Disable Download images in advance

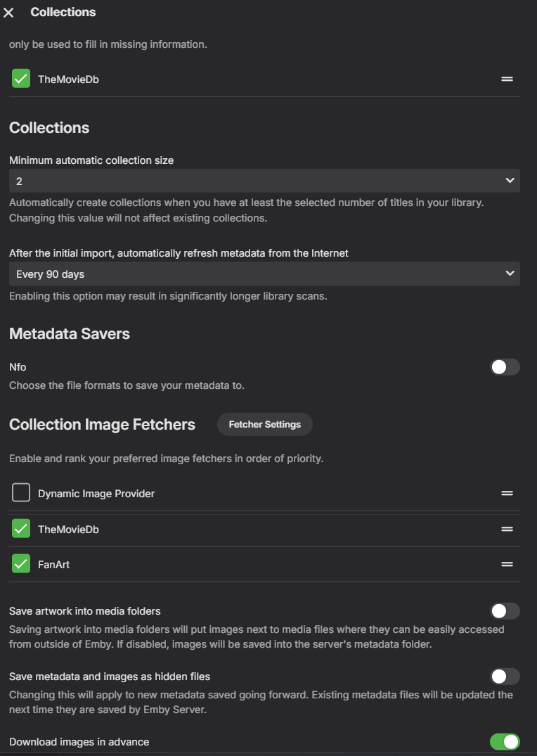point(505,741)
